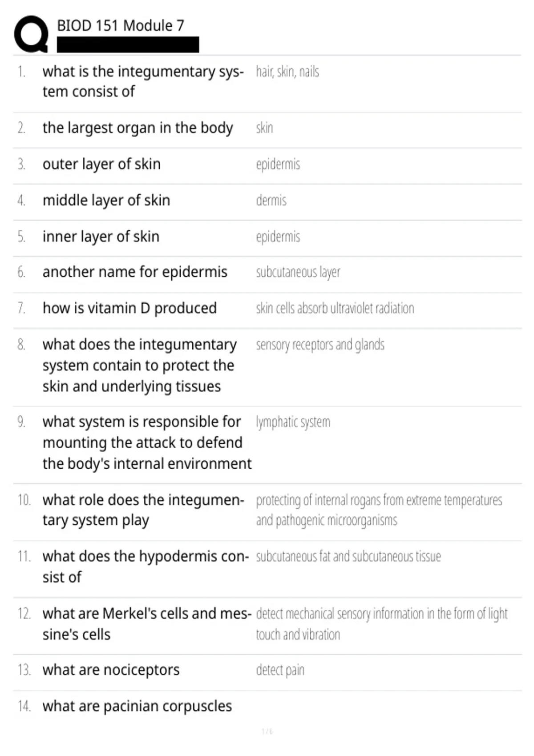This screenshot has width=534, height=756.
Task: Click the term numbered 10 about integumentary role
Action: 143,510
